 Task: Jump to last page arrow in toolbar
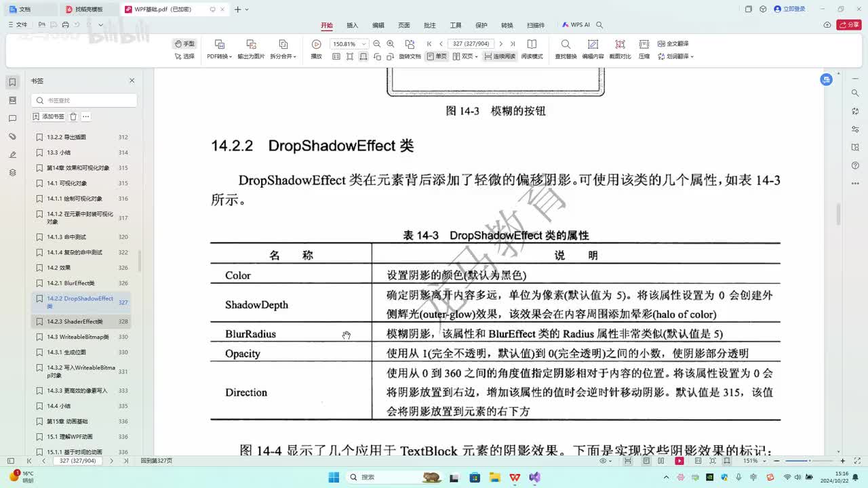[x=513, y=44]
